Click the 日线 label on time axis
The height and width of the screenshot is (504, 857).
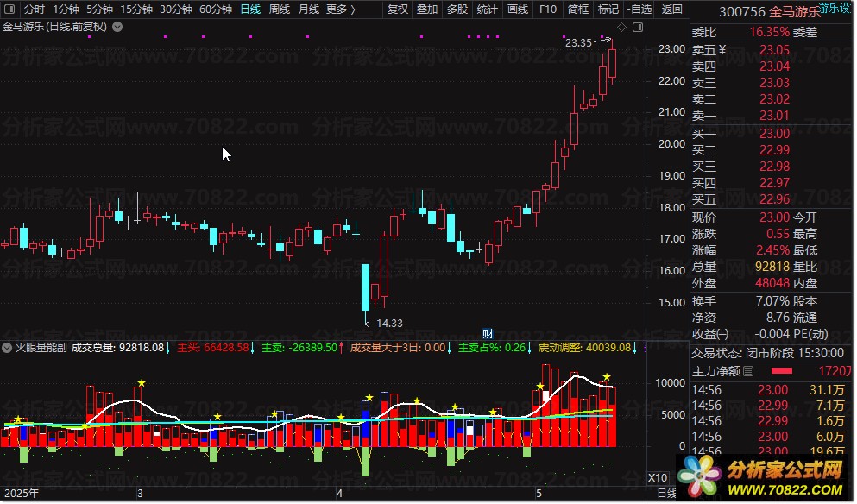pos(667,493)
